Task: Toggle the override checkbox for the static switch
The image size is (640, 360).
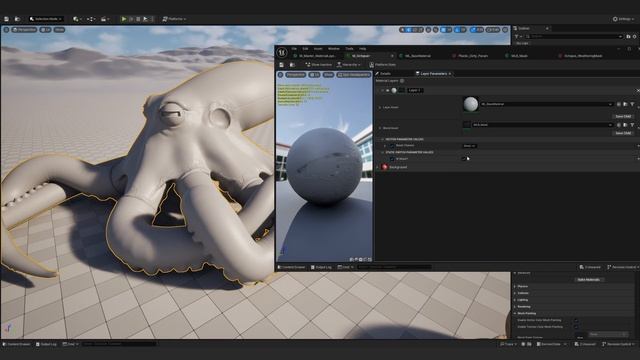Action: click(392, 159)
